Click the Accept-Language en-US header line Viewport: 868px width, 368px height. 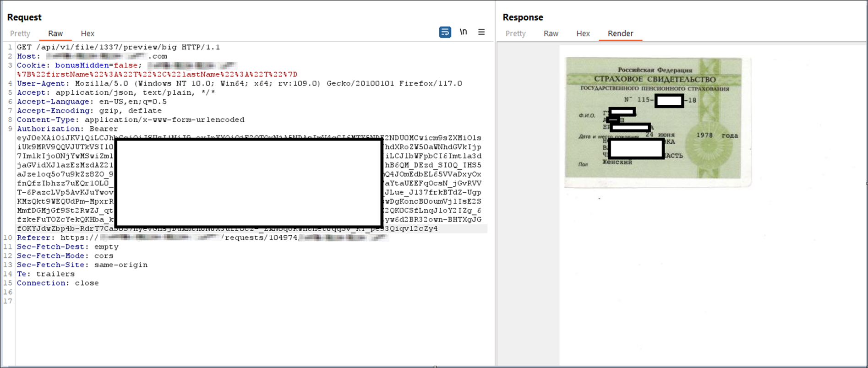pos(92,102)
